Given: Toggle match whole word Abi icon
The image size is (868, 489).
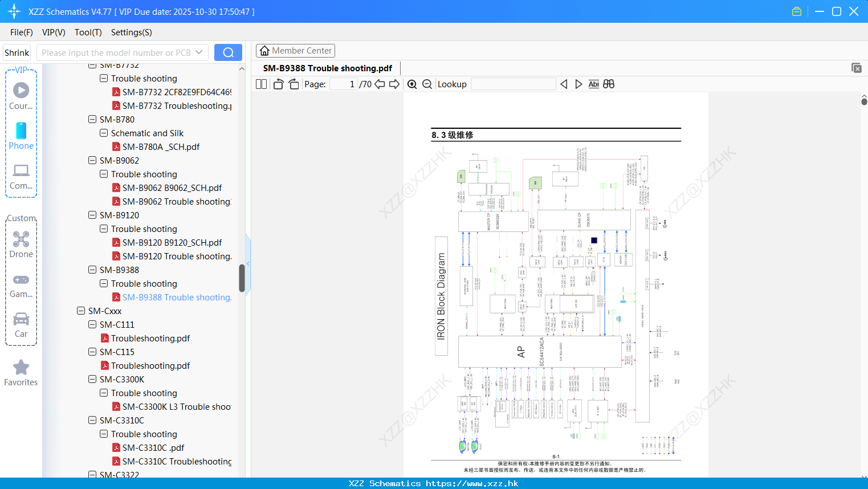Looking at the screenshot, I should 593,84.
